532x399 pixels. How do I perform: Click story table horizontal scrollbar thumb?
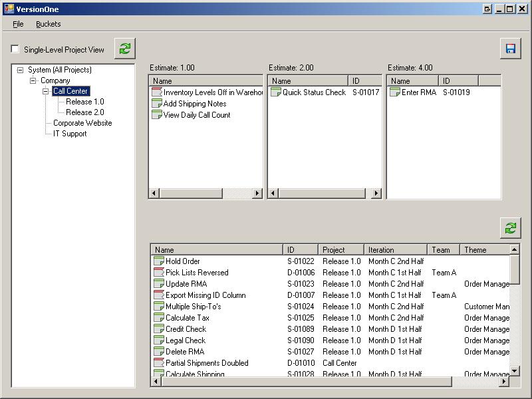pos(307,381)
